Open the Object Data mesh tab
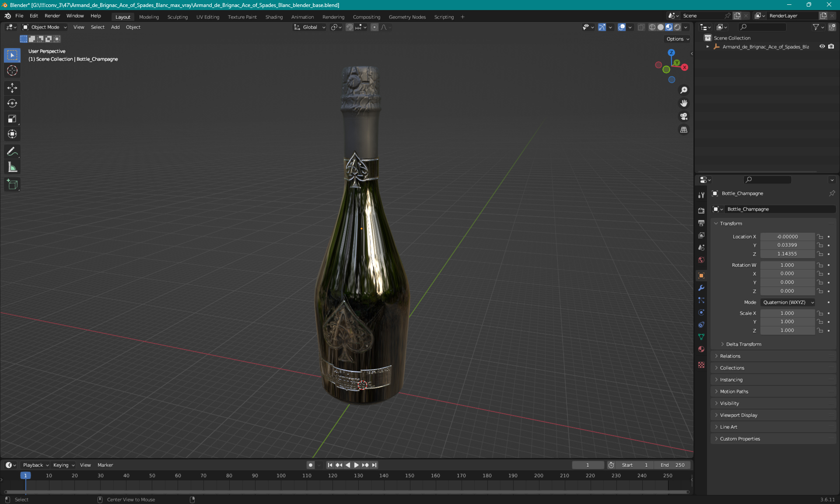This screenshot has width=840, height=504. tap(701, 337)
